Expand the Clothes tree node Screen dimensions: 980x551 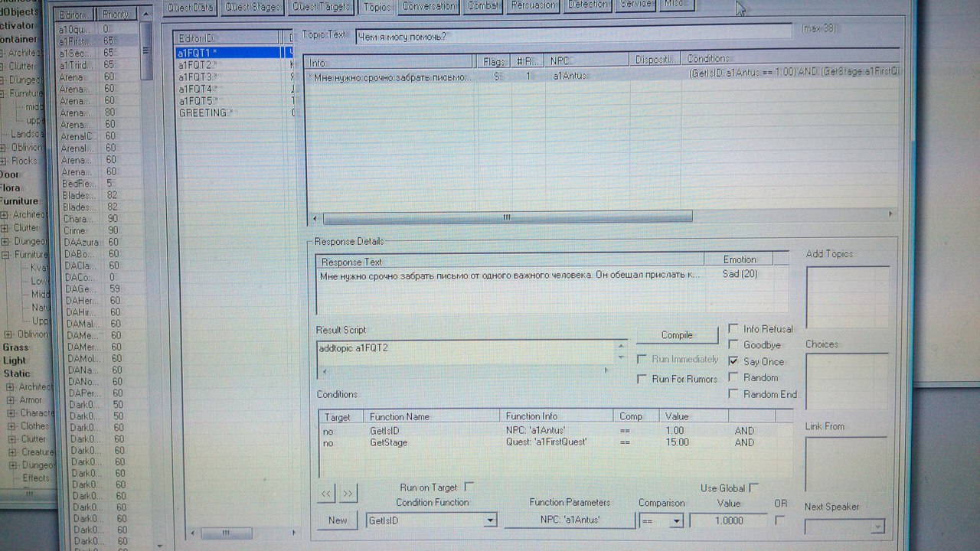[x=11, y=426]
